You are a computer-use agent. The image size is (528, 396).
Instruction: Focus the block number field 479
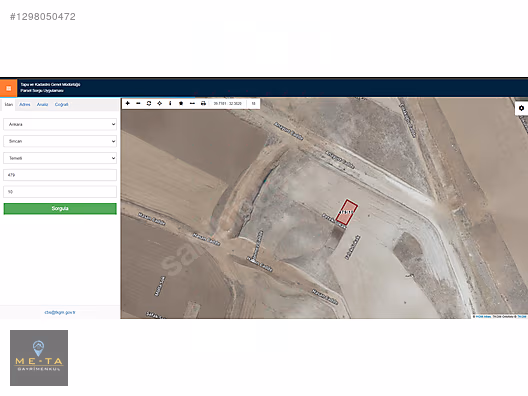tap(60, 175)
